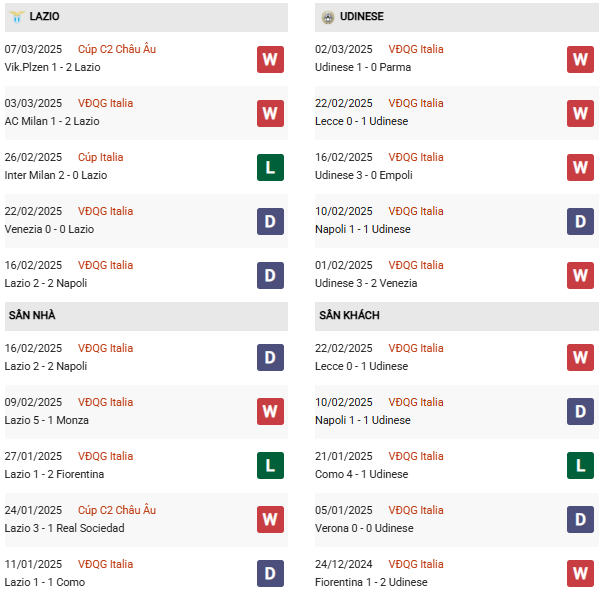
Task: Click the VĐQG Italia link on 01/02/2025
Action: coord(416,265)
